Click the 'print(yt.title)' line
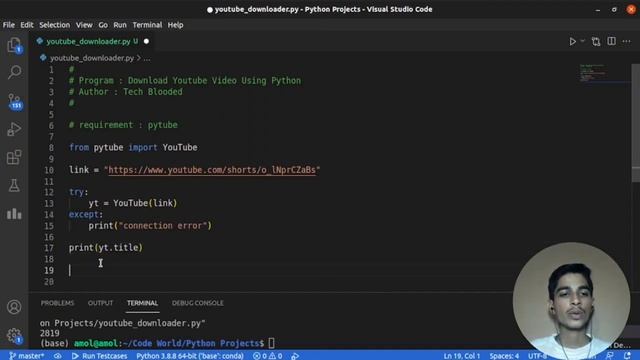This screenshot has width=640, height=360. tap(106, 248)
